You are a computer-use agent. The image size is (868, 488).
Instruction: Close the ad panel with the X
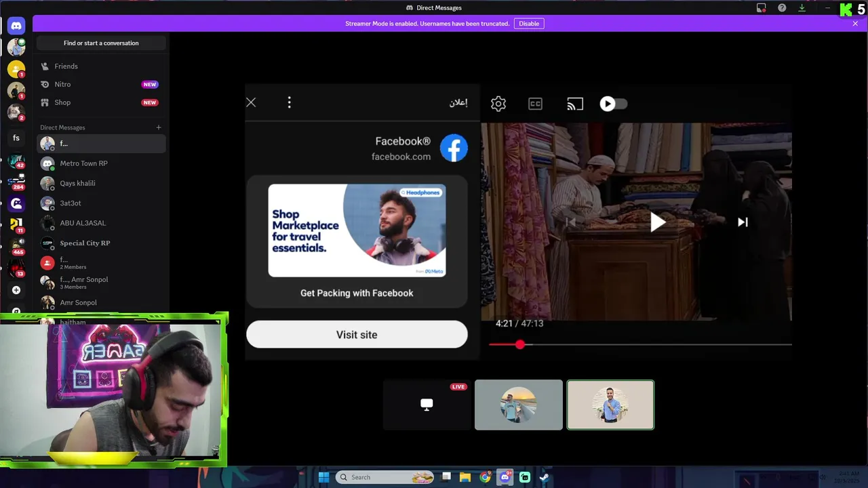coord(251,102)
